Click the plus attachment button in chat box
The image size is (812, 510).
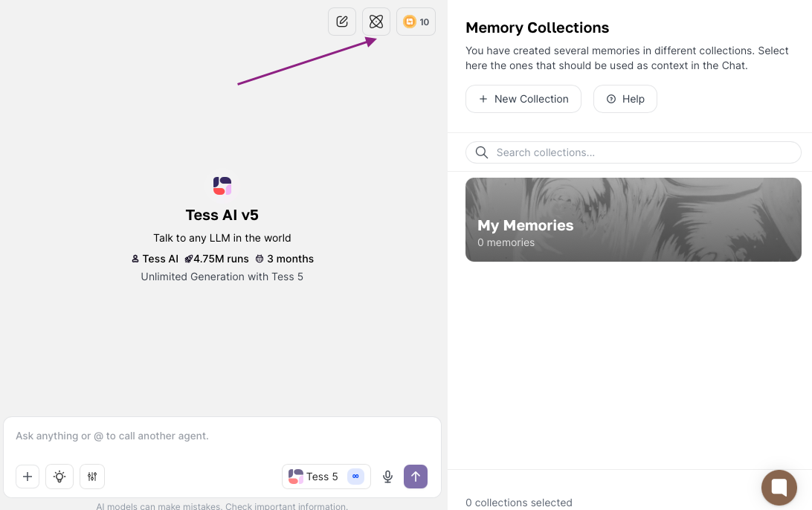tap(28, 477)
